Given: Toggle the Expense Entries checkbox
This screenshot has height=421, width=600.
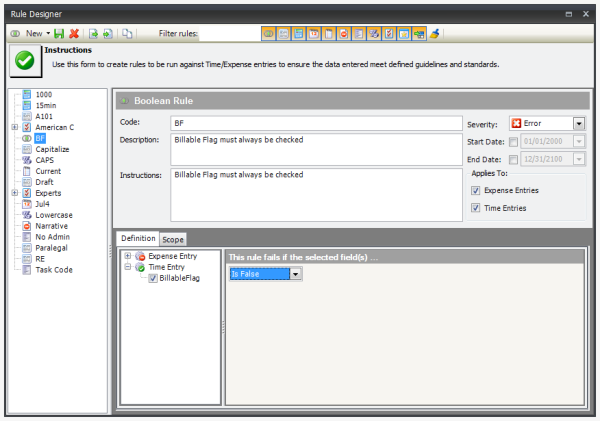Looking at the screenshot, I should click(475, 189).
